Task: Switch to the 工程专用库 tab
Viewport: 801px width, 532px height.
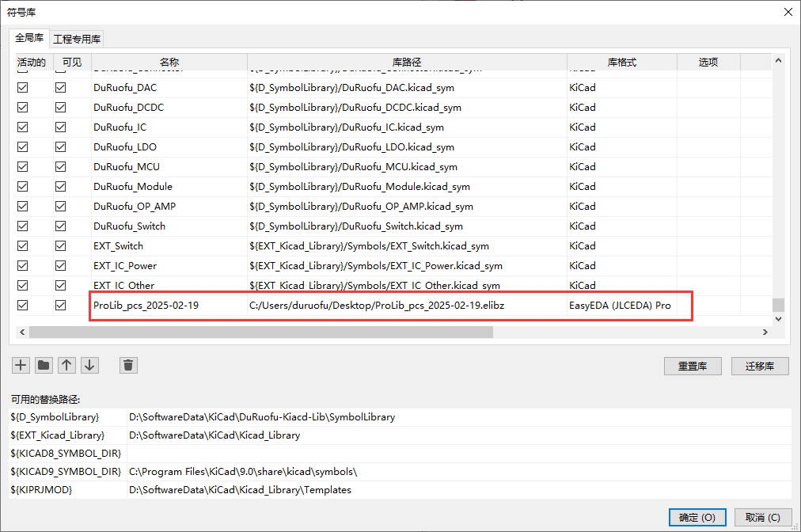Action: 77,39
